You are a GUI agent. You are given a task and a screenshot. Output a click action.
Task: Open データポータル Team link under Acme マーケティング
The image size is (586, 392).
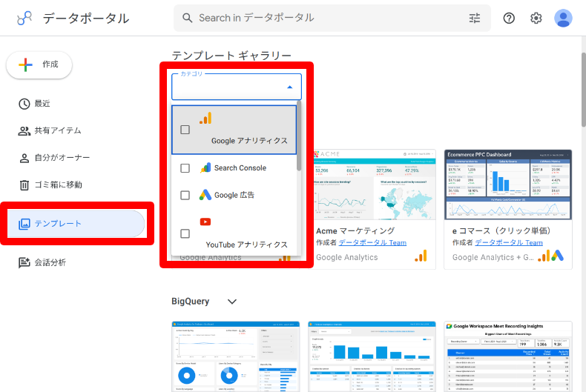[372, 242]
